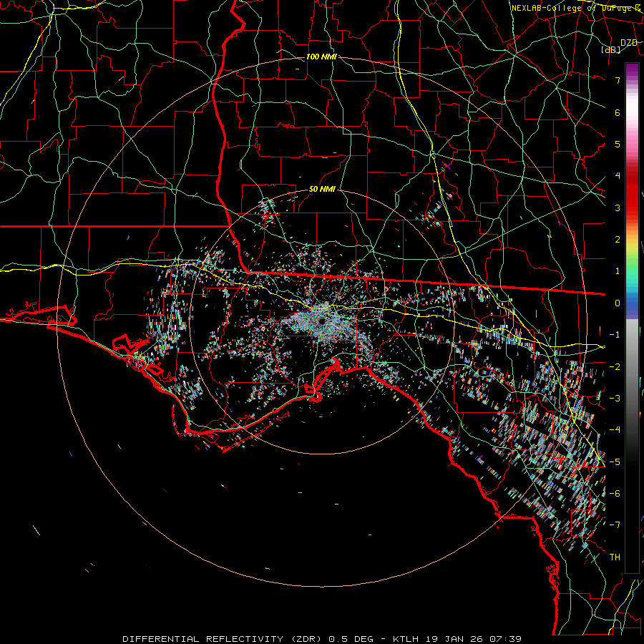Click the "6" value on color scale
Viewport: 644px width, 644px height.
click(618, 112)
